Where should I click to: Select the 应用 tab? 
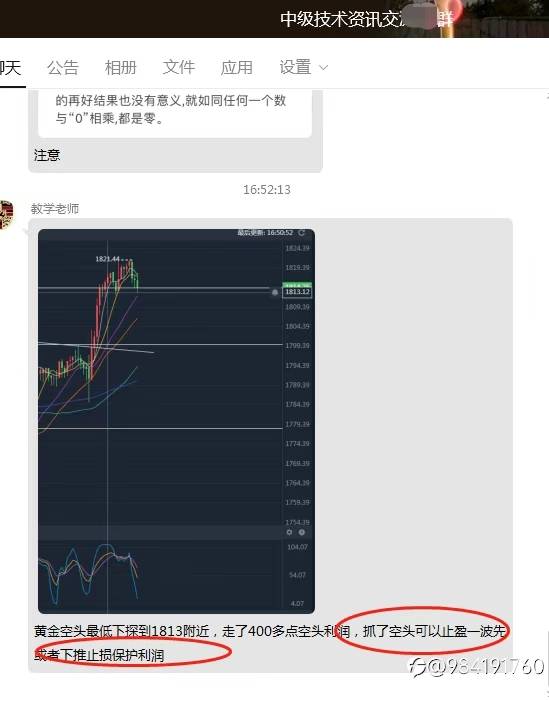(x=236, y=68)
